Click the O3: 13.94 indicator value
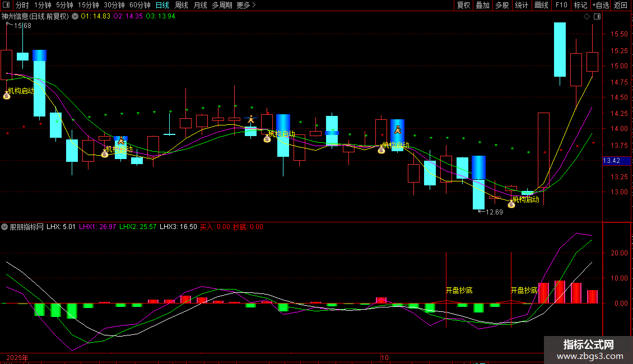The width and height of the screenshot is (633, 364). pos(160,16)
